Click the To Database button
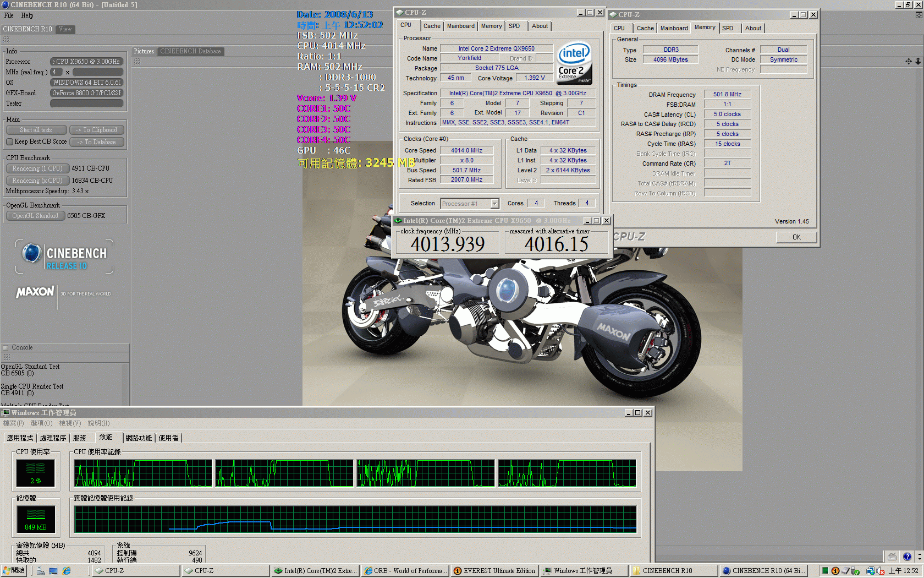This screenshot has width=924, height=578. 97,142
